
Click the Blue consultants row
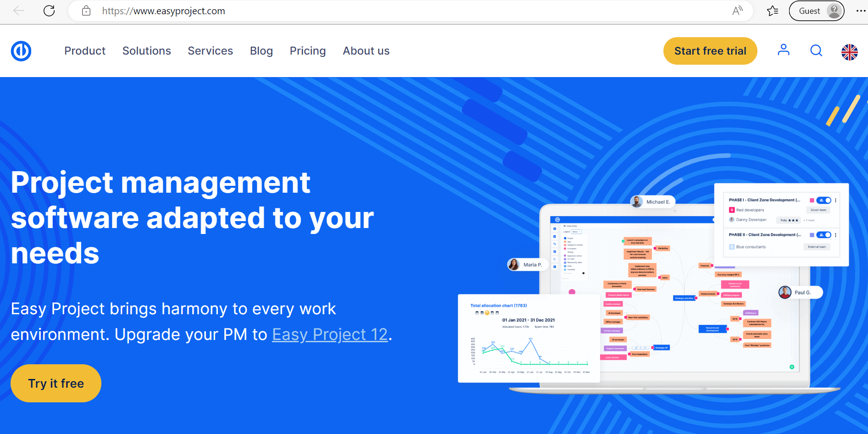point(747,247)
